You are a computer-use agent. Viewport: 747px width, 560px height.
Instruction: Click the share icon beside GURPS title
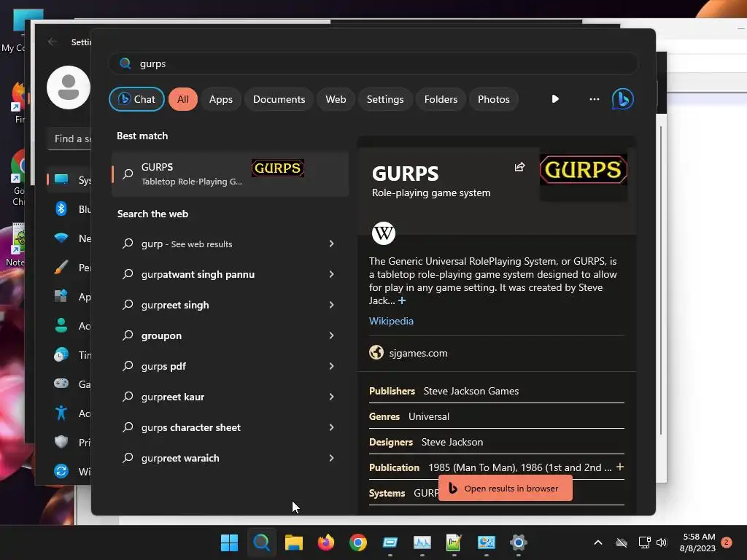[519, 167]
